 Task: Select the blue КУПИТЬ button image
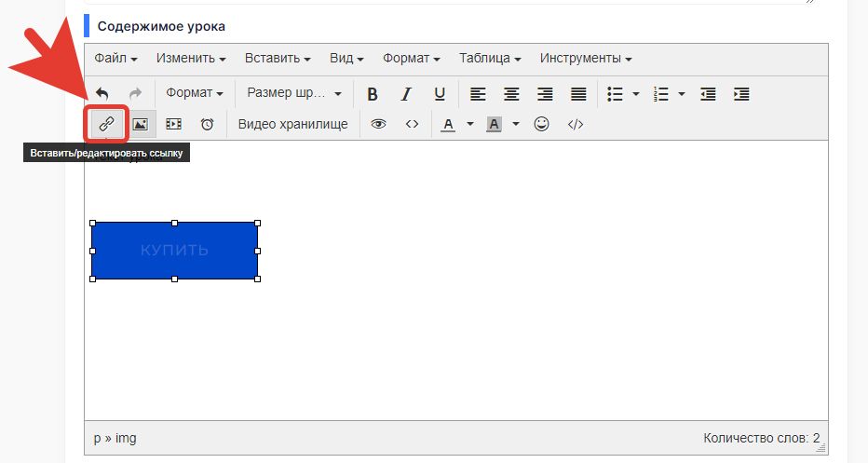tap(174, 251)
